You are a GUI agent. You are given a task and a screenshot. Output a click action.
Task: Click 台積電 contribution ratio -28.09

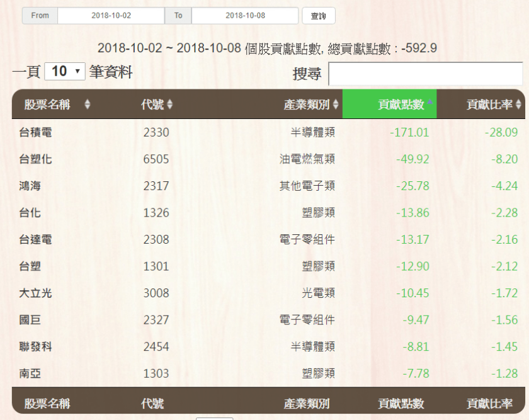click(x=501, y=132)
